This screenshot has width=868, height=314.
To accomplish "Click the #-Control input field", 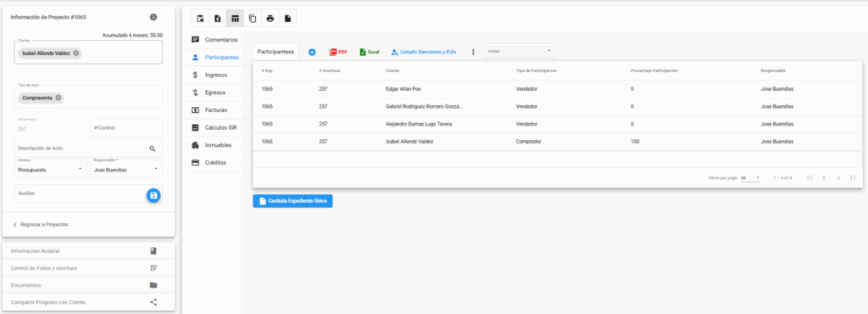I will tap(126, 128).
